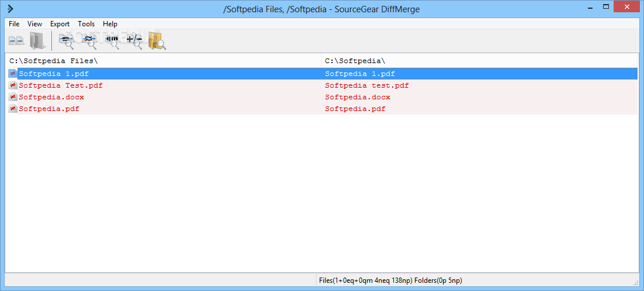This screenshot has width=644, height=291.
Task: Open the Help menu
Action: [x=110, y=24]
